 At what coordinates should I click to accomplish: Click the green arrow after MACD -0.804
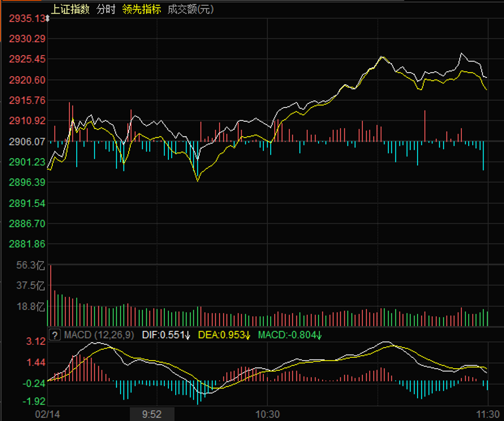point(319,335)
